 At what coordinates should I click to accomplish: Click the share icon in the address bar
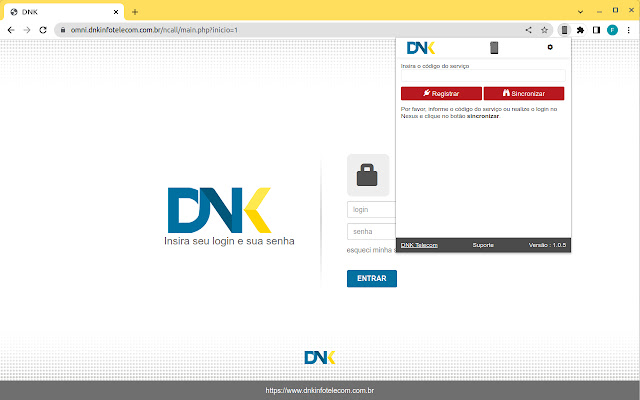(x=529, y=30)
